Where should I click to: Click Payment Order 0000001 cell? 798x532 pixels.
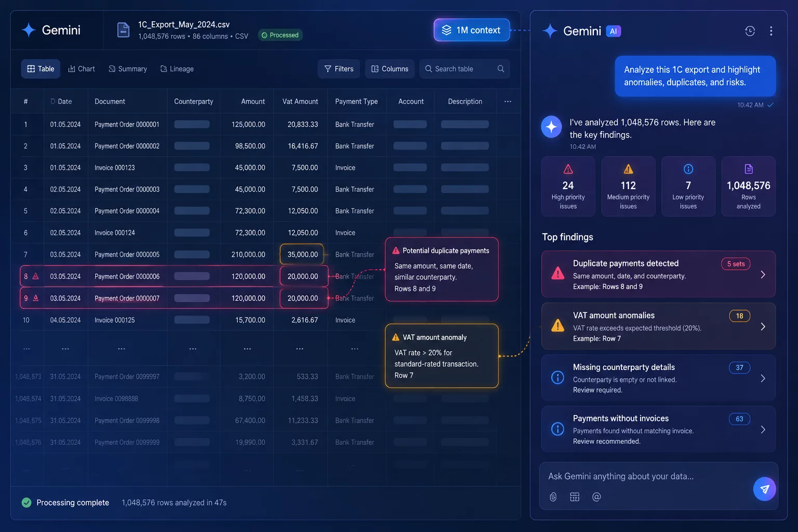click(127, 125)
